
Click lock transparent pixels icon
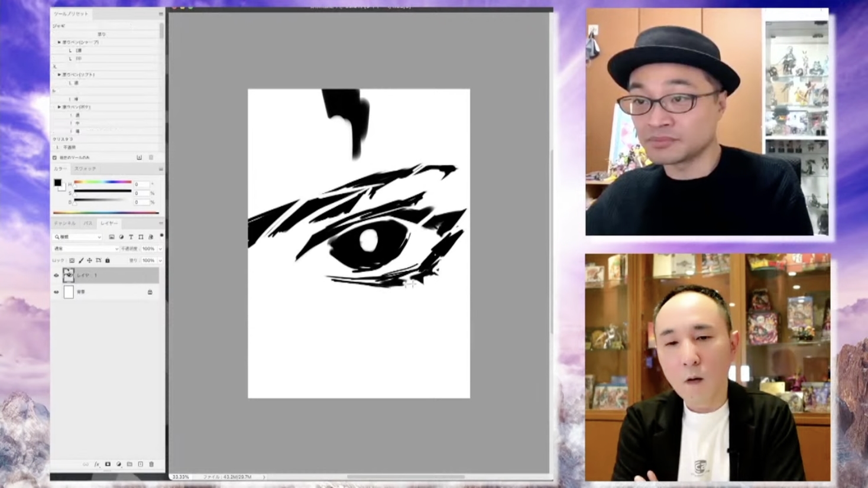pos(72,261)
